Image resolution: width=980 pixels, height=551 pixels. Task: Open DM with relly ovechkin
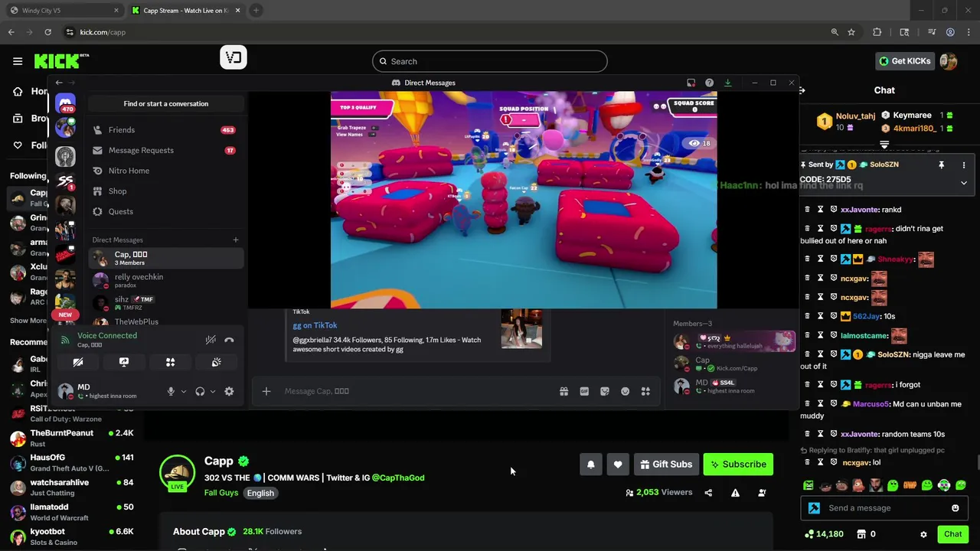click(x=165, y=281)
